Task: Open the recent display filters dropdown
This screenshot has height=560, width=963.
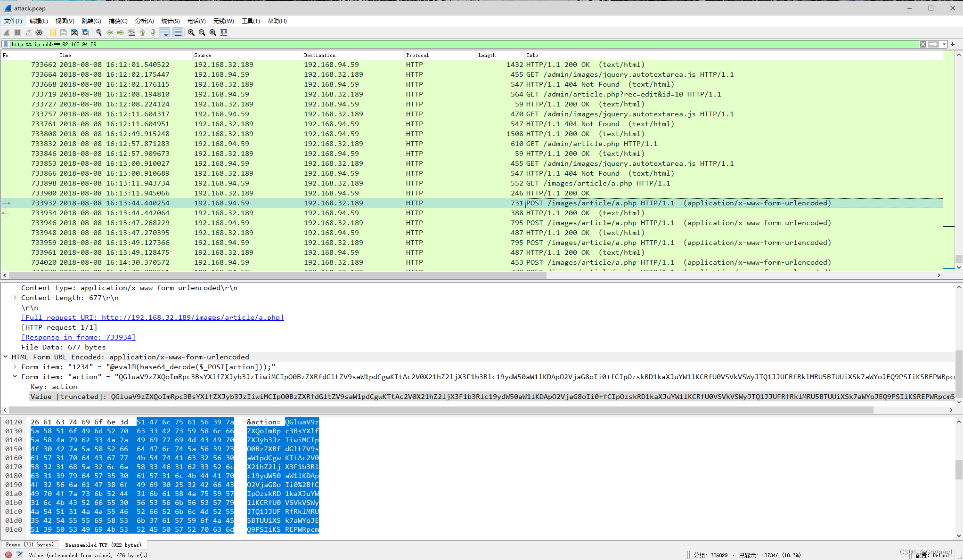Action: pyautogui.click(x=944, y=44)
